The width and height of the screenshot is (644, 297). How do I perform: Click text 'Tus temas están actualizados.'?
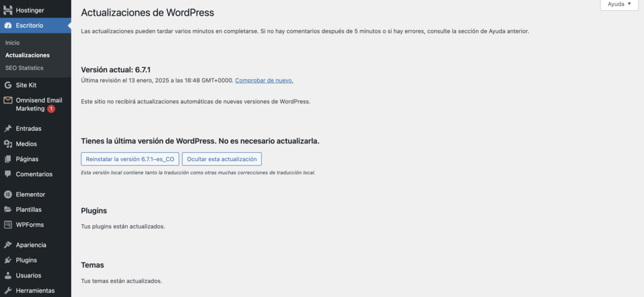121,281
